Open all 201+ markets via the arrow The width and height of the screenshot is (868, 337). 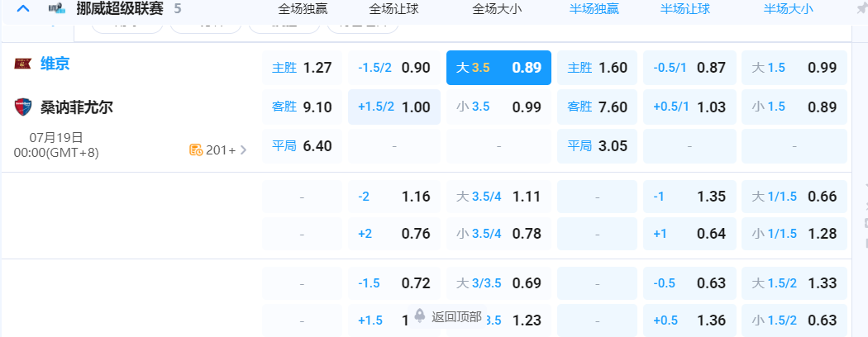(x=243, y=150)
